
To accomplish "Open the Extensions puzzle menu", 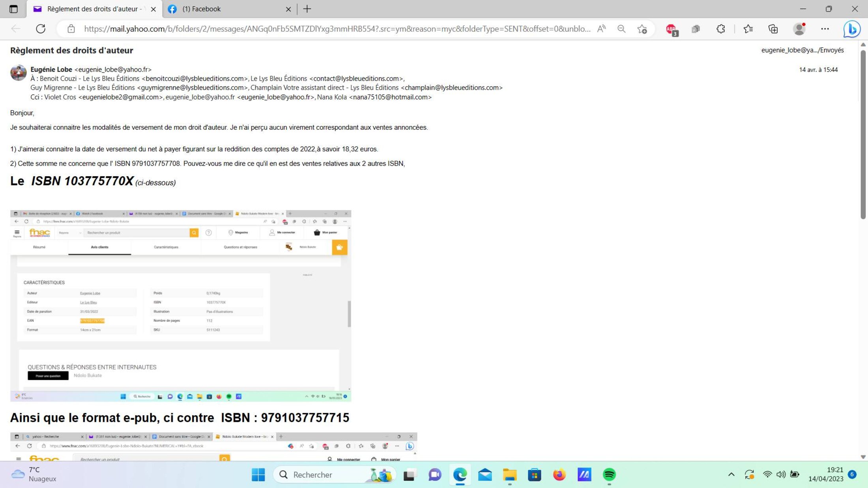I will coord(721,29).
